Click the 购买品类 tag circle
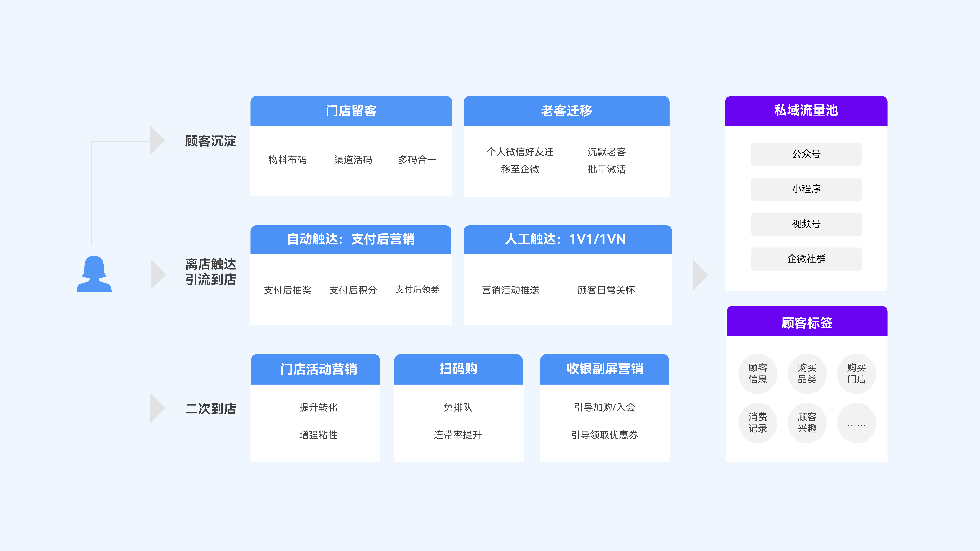The width and height of the screenshot is (980, 551). (807, 374)
